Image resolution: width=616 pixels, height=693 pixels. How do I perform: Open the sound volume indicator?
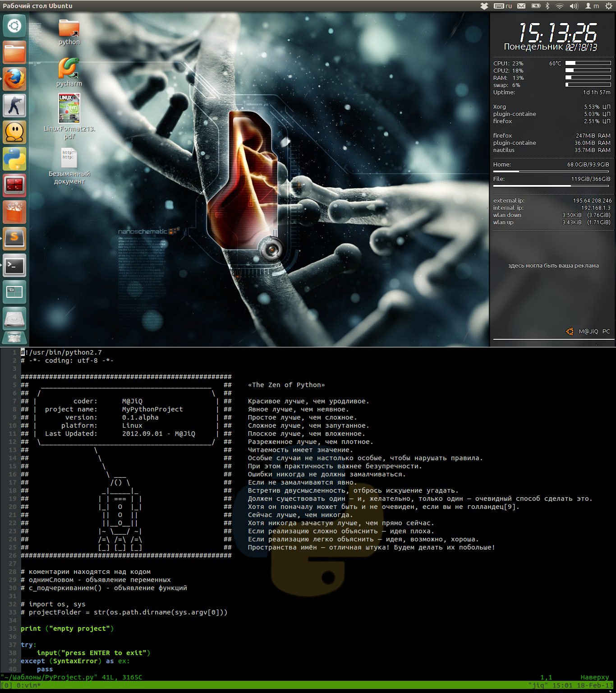click(x=574, y=6)
